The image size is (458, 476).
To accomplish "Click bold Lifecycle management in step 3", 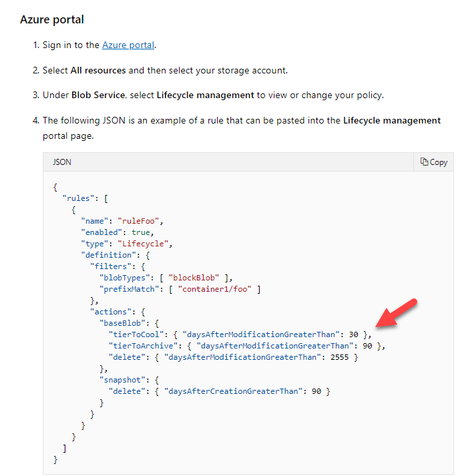I will pyautogui.click(x=205, y=95).
